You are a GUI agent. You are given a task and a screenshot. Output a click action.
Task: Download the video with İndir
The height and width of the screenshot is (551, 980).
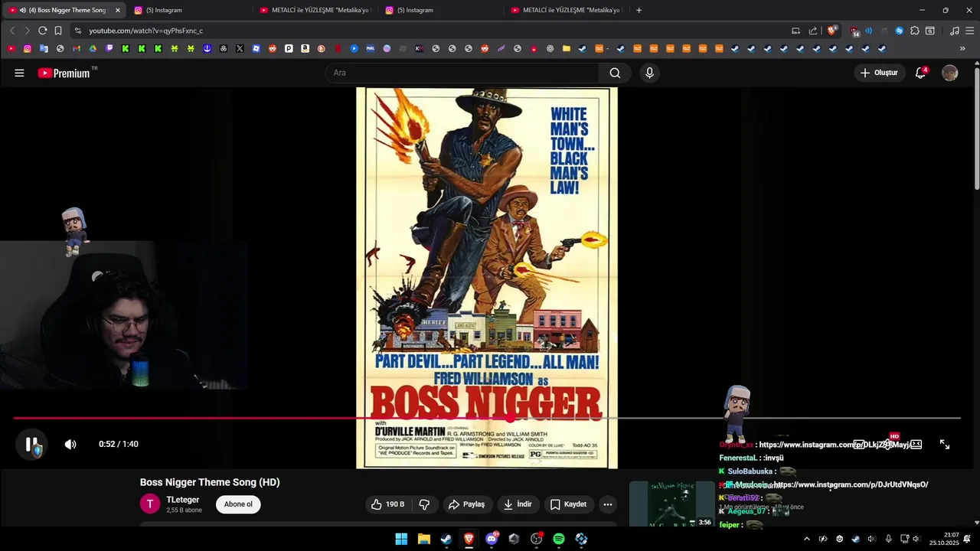pos(518,504)
